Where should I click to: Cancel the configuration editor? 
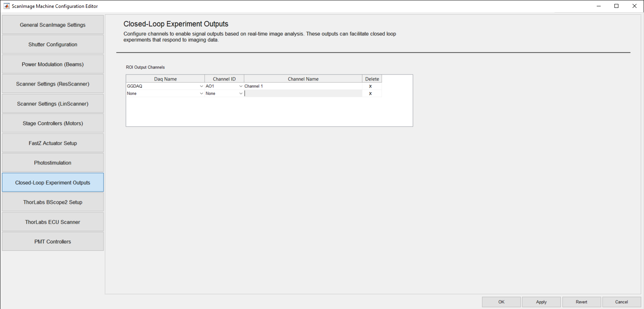pos(622,302)
